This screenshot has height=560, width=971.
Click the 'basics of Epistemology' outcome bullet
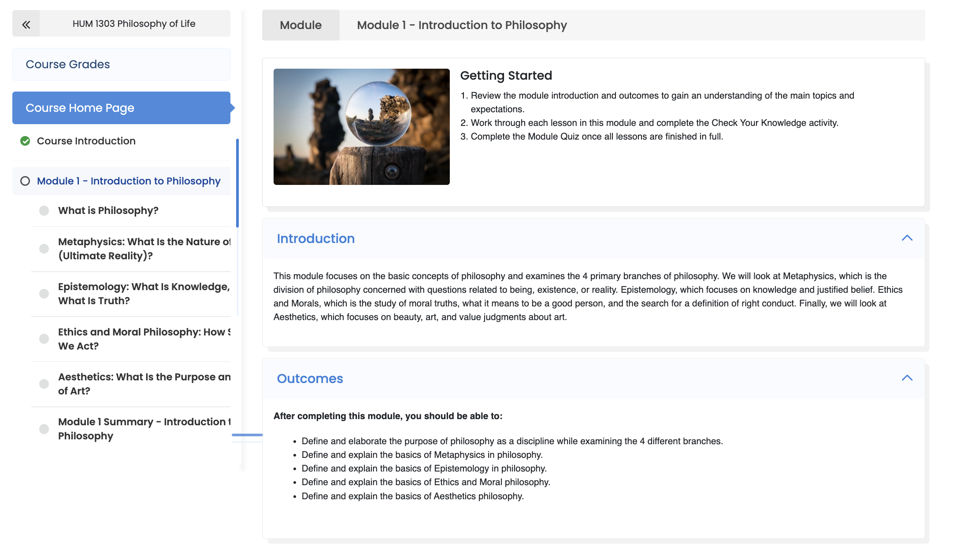click(424, 468)
